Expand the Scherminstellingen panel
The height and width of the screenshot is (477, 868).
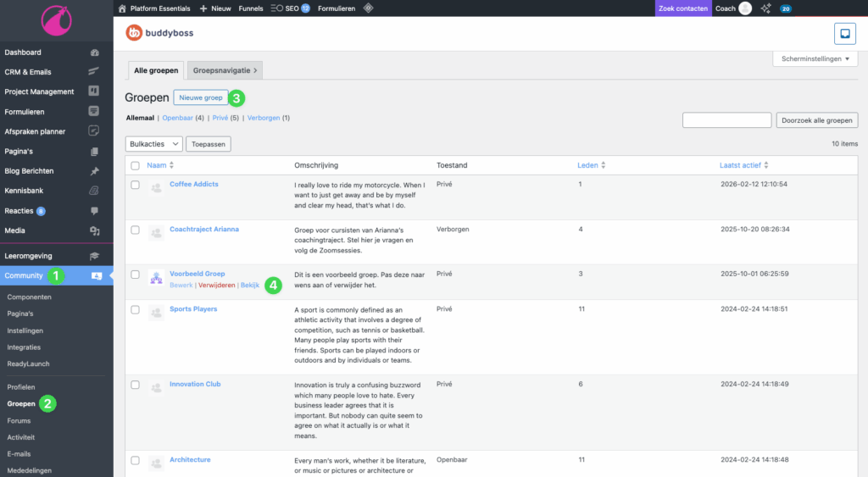click(x=815, y=59)
